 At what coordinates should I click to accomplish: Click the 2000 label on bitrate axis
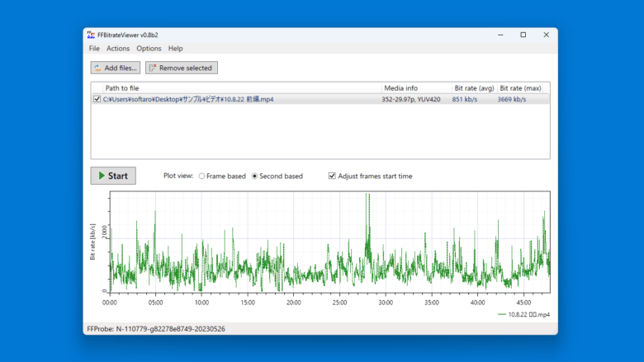click(104, 231)
